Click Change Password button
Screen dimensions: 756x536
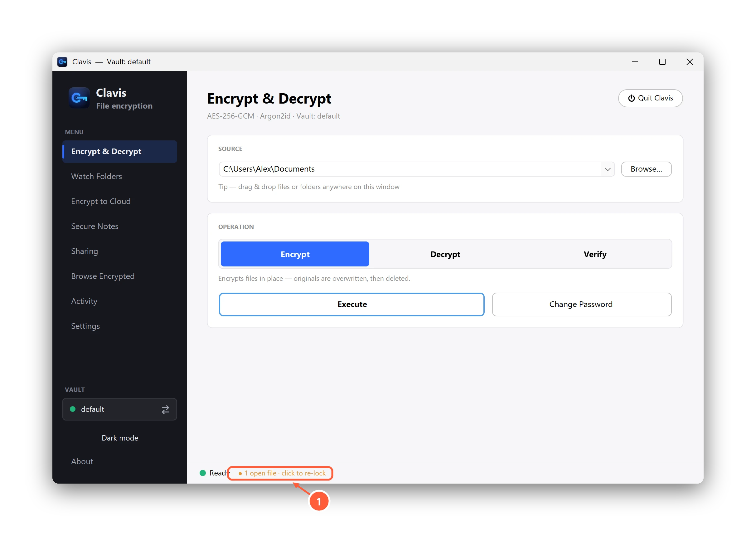pyautogui.click(x=582, y=304)
